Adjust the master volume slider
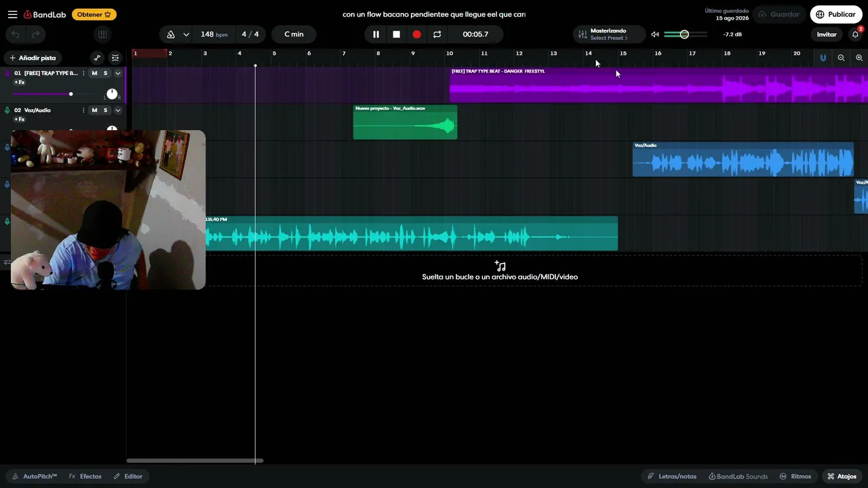This screenshot has height=488, width=868. [686, 35]
